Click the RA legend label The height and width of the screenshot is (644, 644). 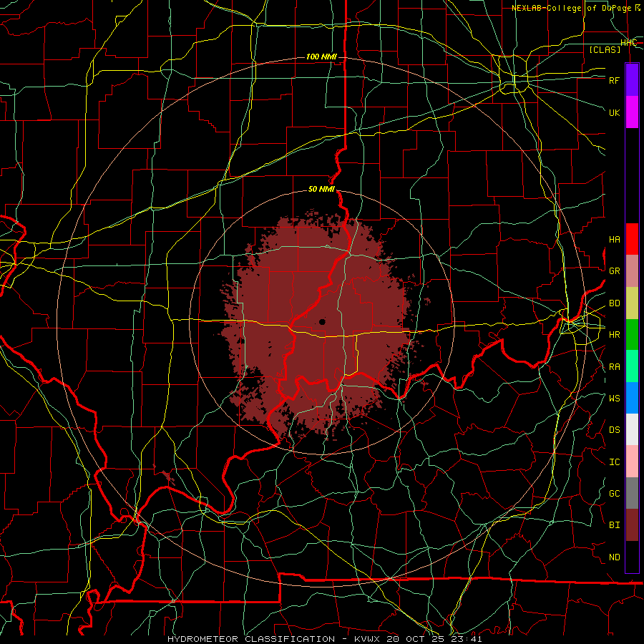click(x=614, y=367)
